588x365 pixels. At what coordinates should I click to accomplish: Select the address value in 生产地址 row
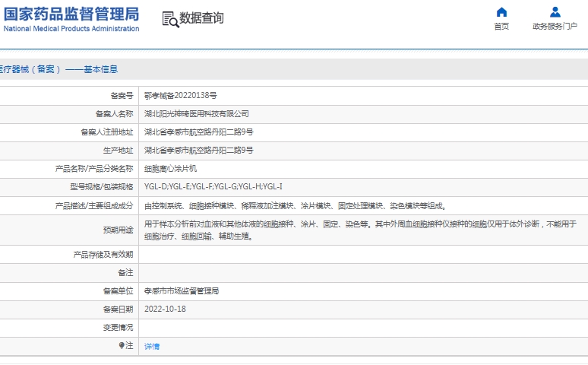coord(199,151)
